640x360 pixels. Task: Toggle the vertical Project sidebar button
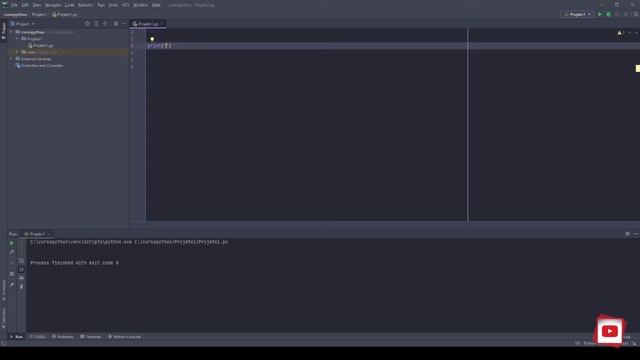[4, 31]
